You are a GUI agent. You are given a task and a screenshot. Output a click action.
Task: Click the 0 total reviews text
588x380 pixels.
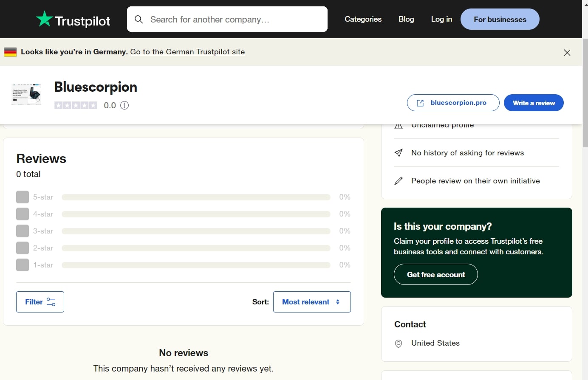pyautogui.click(x=28, y=174)
